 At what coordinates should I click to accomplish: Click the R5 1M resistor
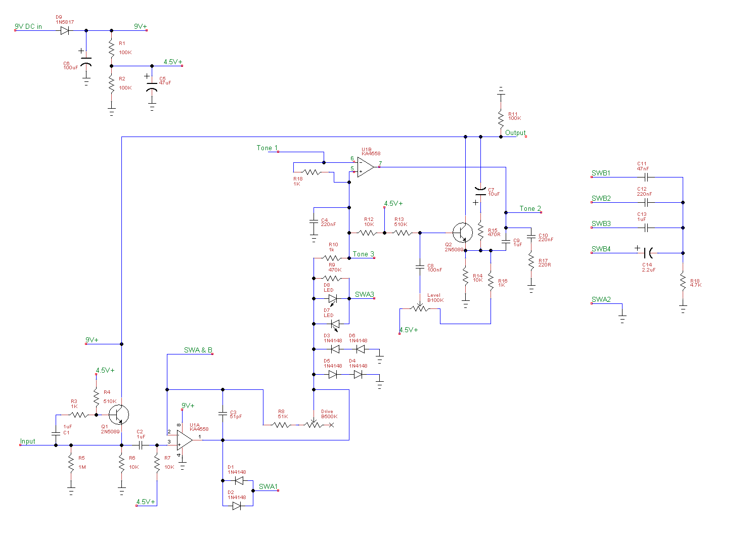(71, 463)
